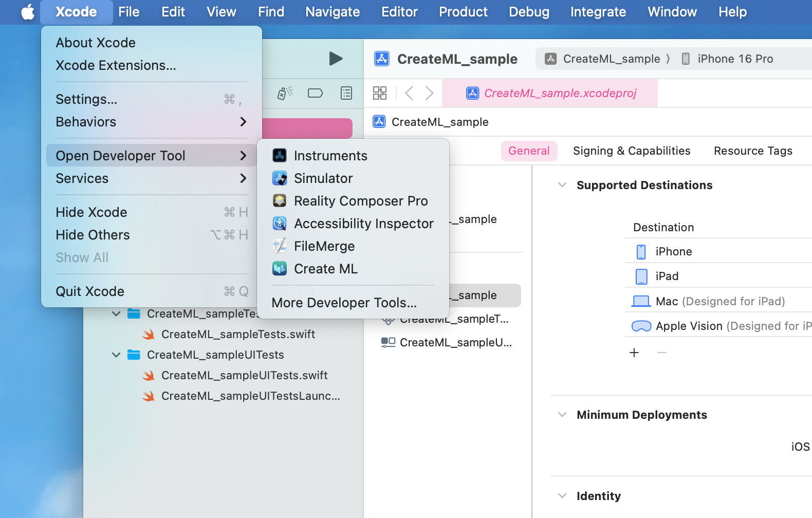
Task: Click the related items grid icon
Action: point(380,93)
